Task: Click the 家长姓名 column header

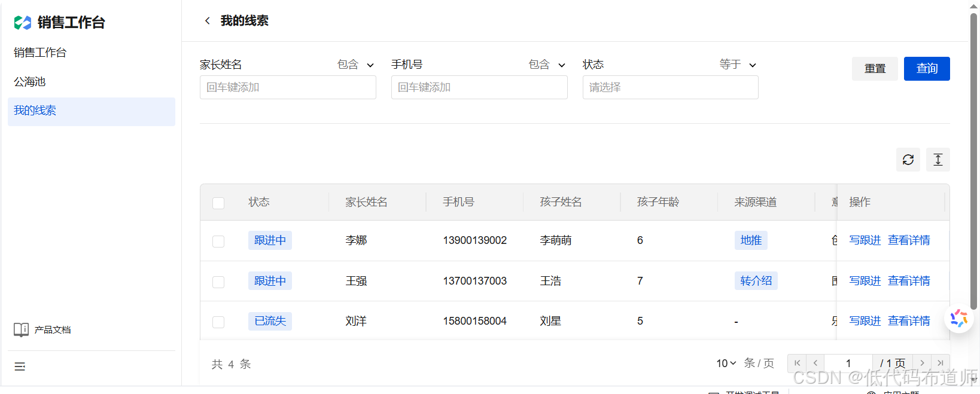Action: [x=366, y=202]
